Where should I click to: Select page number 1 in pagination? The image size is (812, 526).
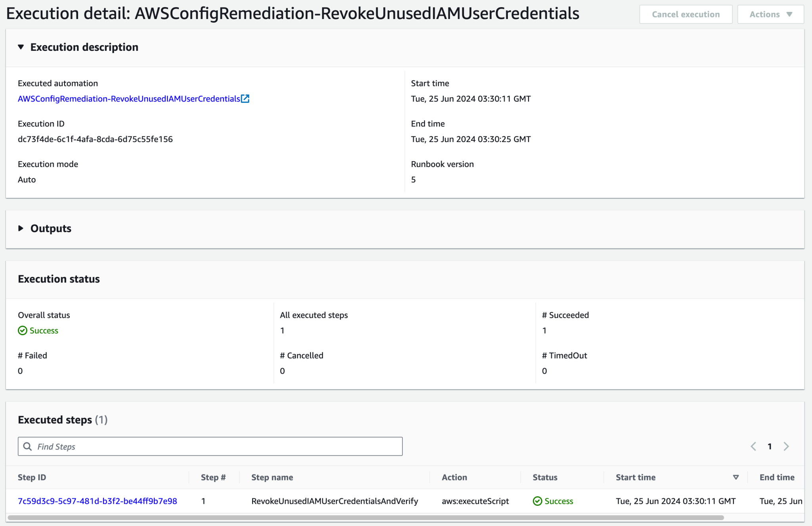tap(770, 446)
